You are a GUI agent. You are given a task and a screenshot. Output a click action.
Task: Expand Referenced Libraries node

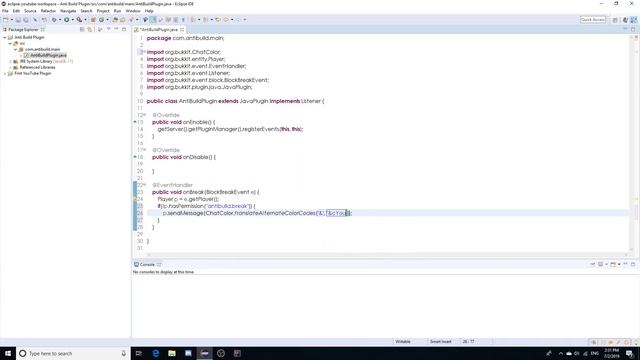(x=10, y=67)
